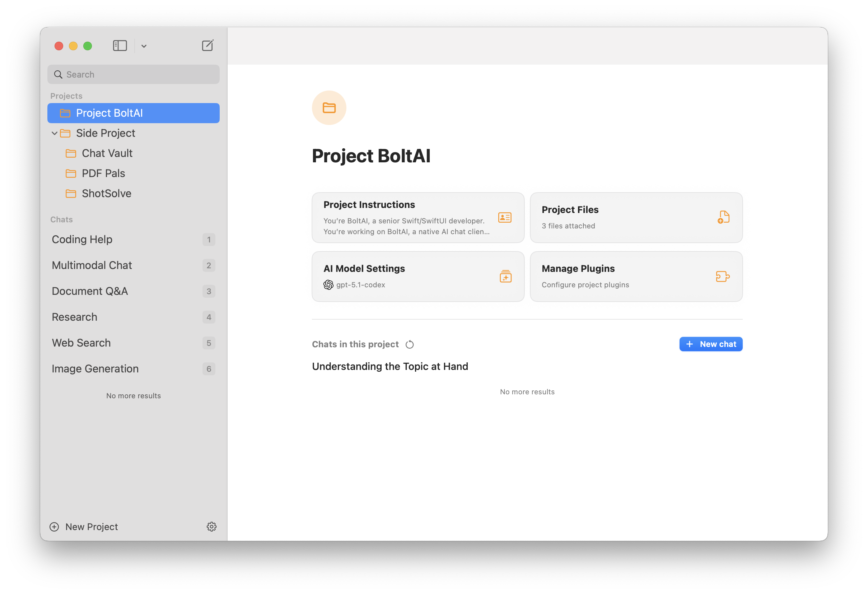
Task: Click the add project file icon
Action: click(x=723, y=217)
